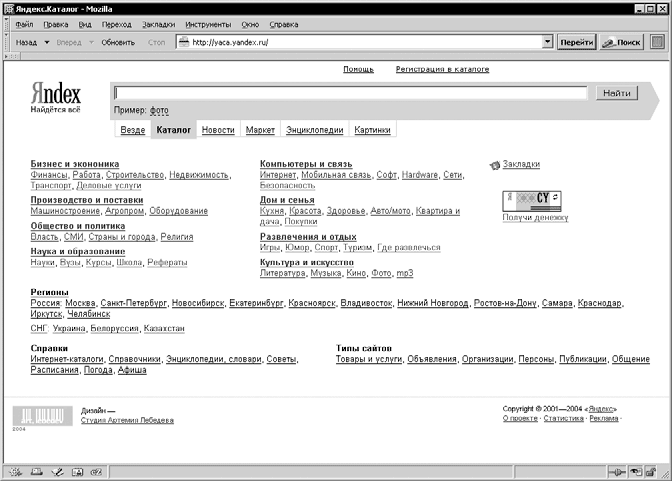Open the Вид menu
The image size is (672, 481).
(85, 24)
